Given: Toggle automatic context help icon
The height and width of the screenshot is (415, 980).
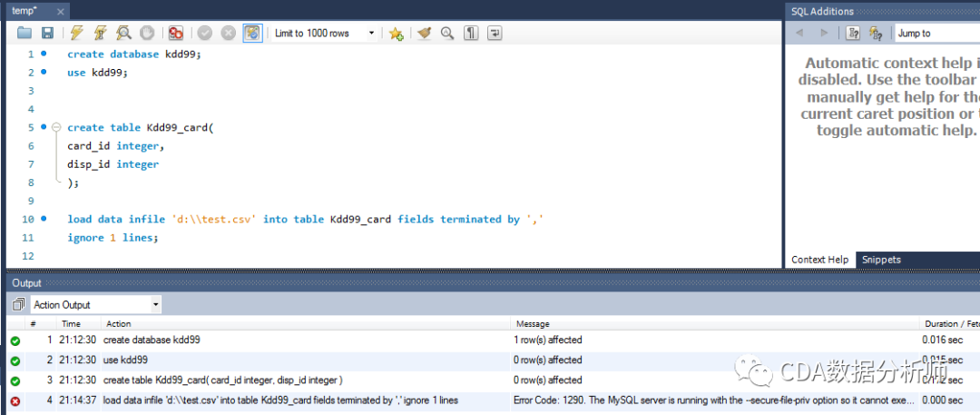Looking at the screenshot, I should [876, 34].
